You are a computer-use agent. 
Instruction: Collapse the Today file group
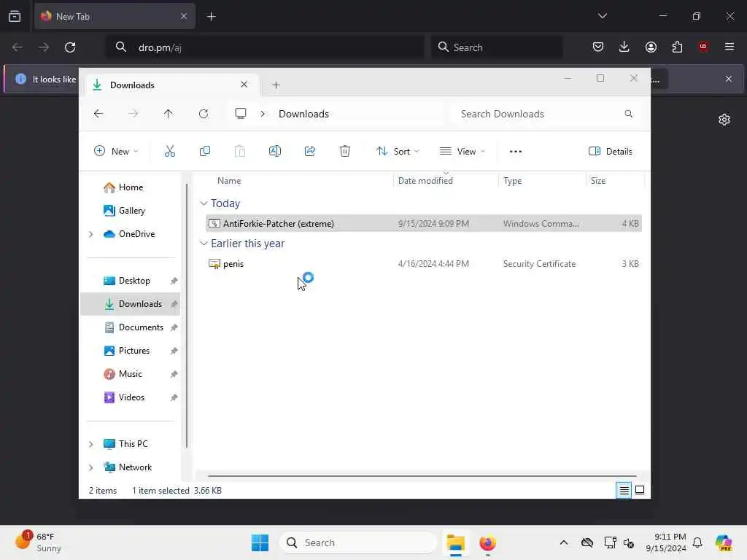pyautogui.click(x=204, y=203)
